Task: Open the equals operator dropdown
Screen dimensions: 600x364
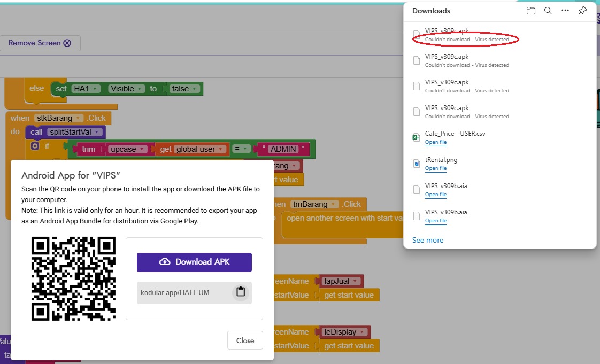Action: point(241,149)
